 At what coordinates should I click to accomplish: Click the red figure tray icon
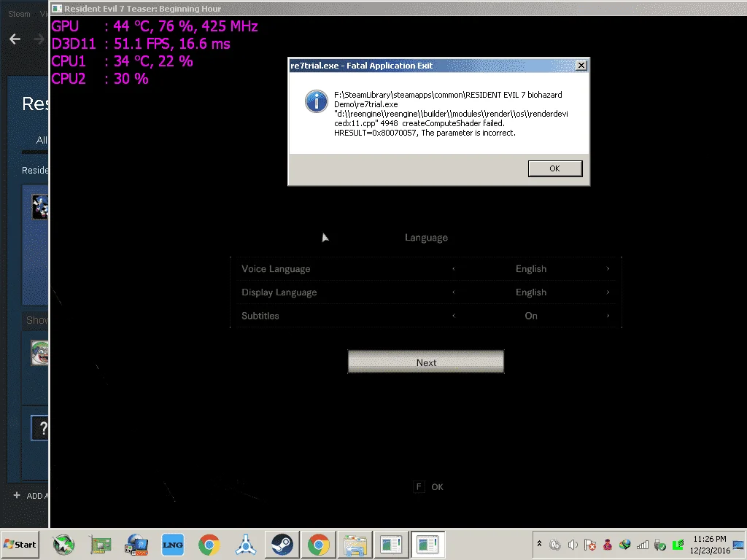coord(608,544)
